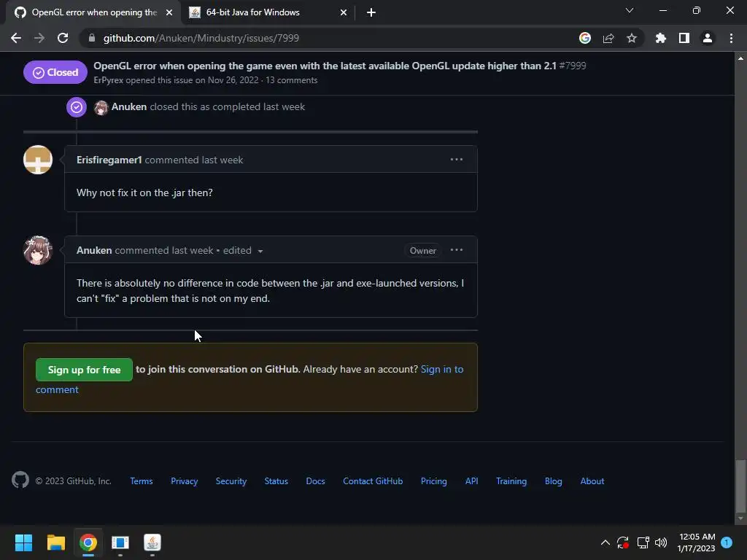Expand the edited history dropdown
The image size is (747, 560).
tap(243, 251)
